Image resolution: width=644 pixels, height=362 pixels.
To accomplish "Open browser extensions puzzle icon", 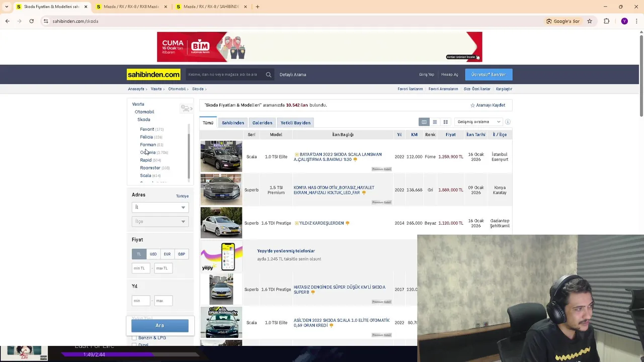I will point(606,21).
